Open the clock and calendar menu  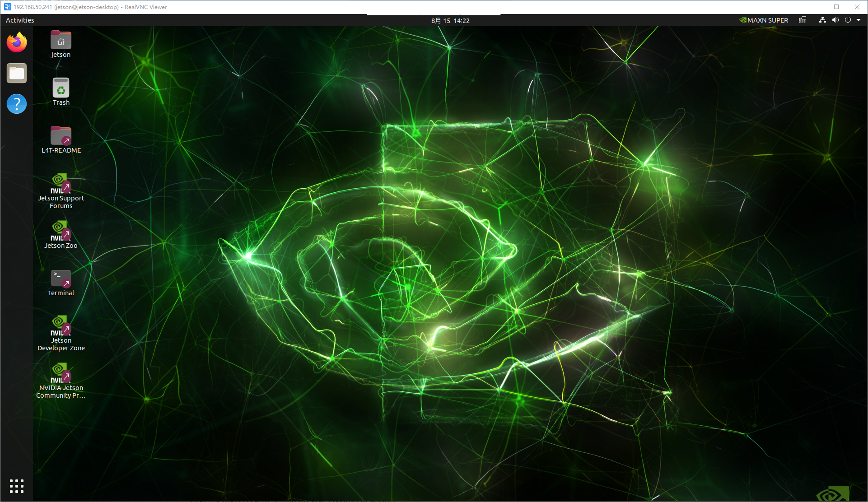(450, 20)
